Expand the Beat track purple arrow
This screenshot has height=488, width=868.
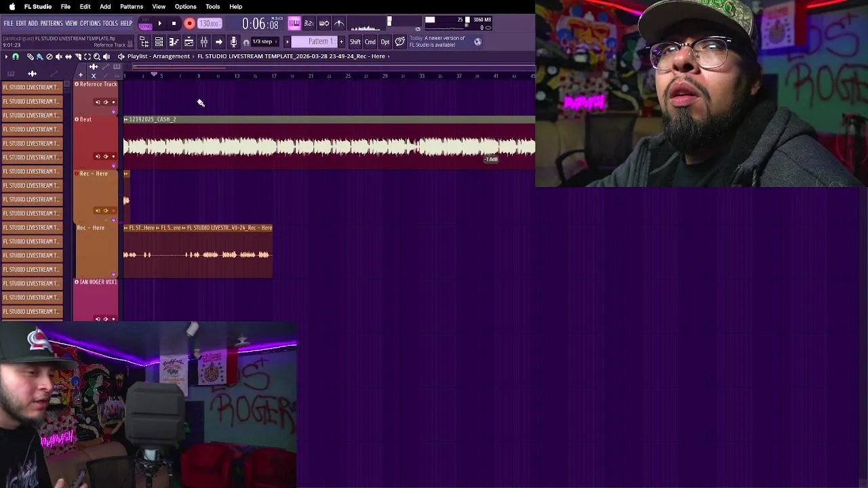click(x=113, y=166)
